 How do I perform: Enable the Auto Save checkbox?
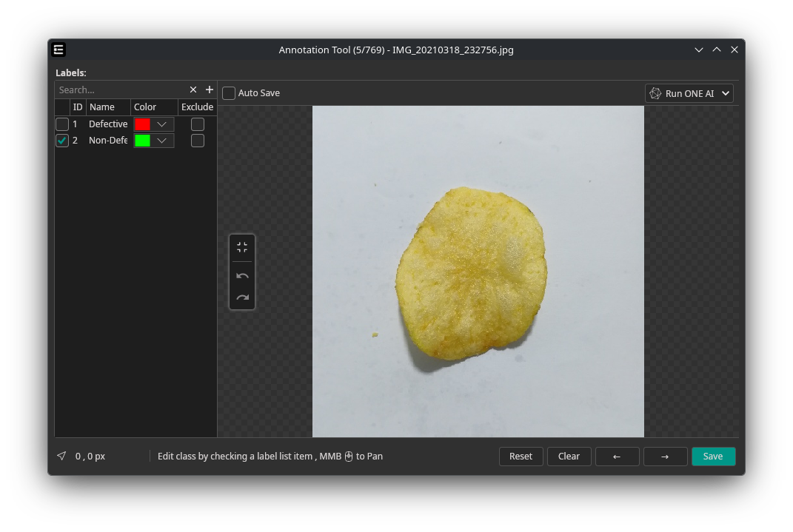230,93
